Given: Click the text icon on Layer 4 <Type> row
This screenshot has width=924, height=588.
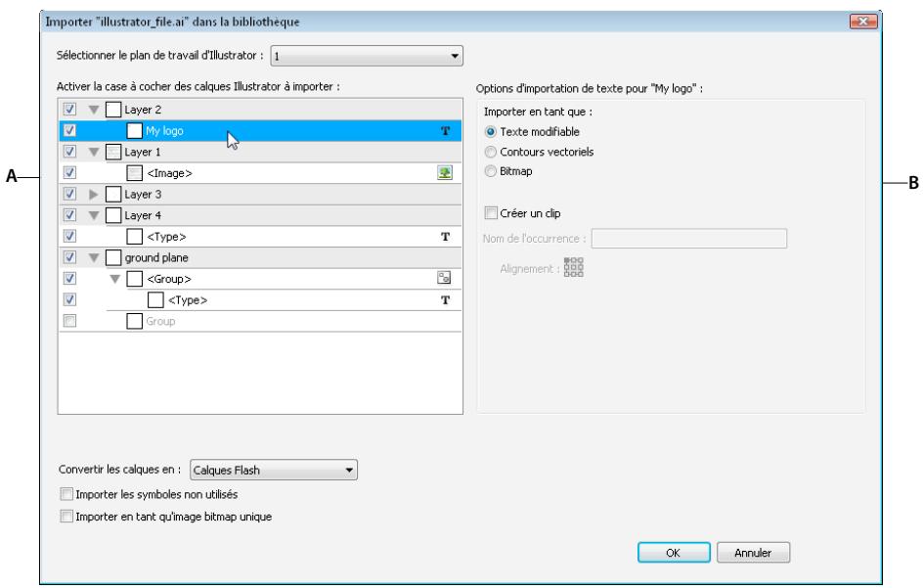Looking at the screenshot, I should pyautogui.click(x=446, y=236).
